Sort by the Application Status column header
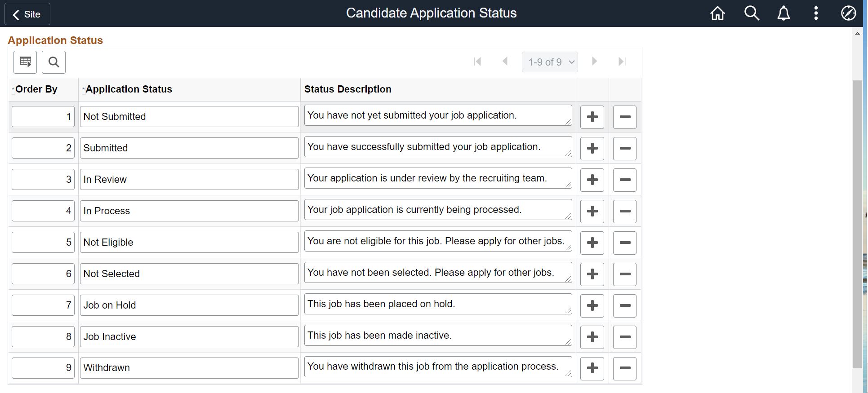 (x=129, y=89)
